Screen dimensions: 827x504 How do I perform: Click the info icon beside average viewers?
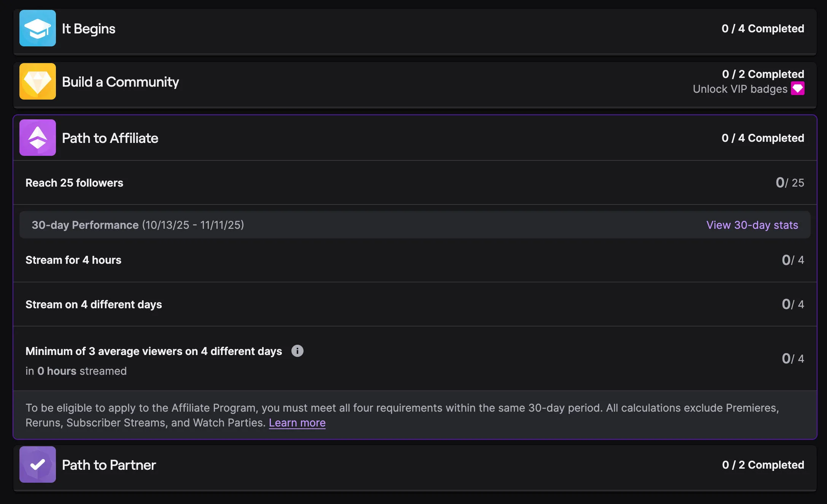(x=297, y=351)
